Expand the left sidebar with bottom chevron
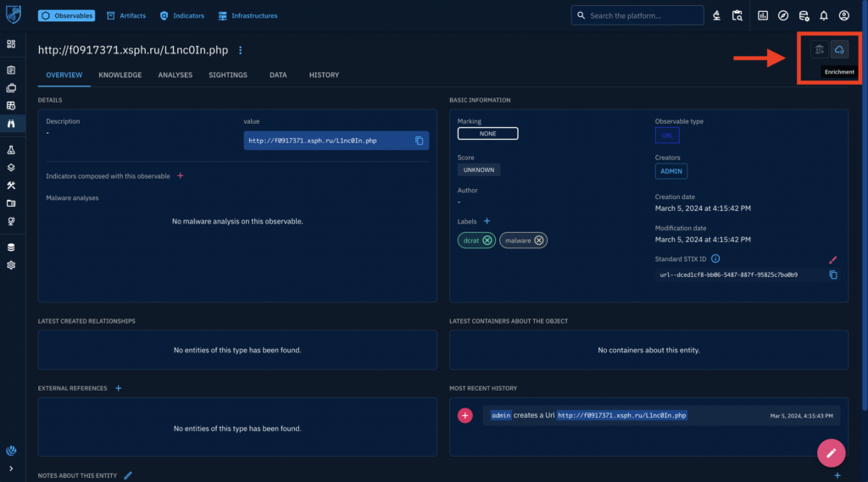The image size is (868, 482). click(11, 468)
